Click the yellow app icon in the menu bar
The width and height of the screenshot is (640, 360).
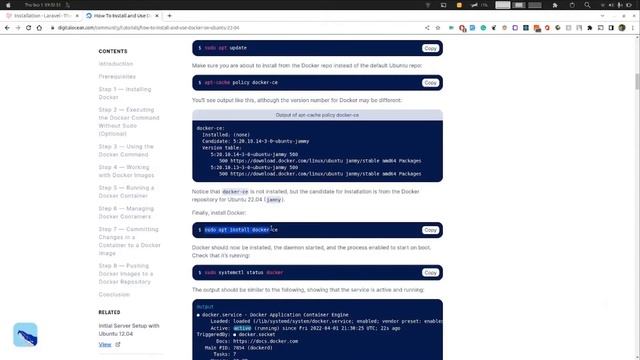click(x=459, y=5)
